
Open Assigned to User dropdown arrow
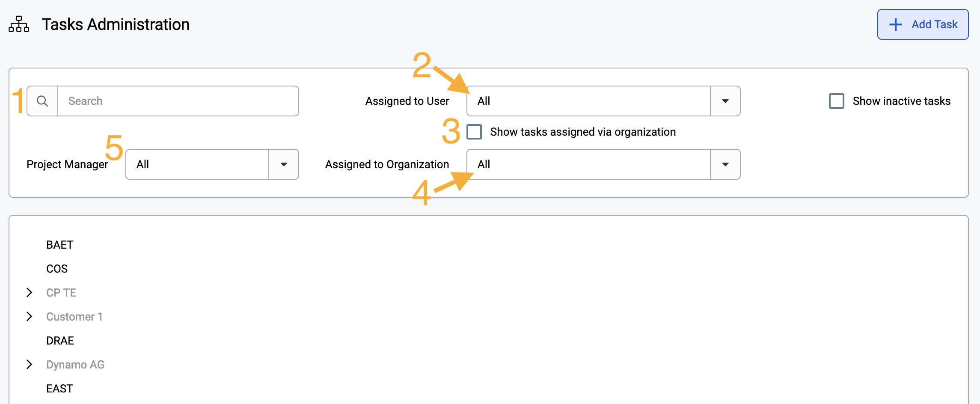(x=725, y=101)
